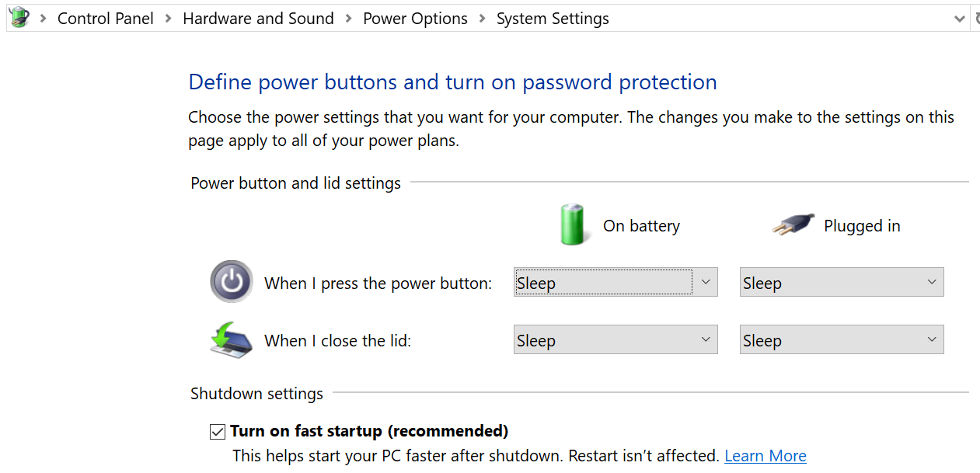Select Sleep in the lid On battery dropdown
The width and height of the screenshot is (980, 473).
(x=615, y=339)
